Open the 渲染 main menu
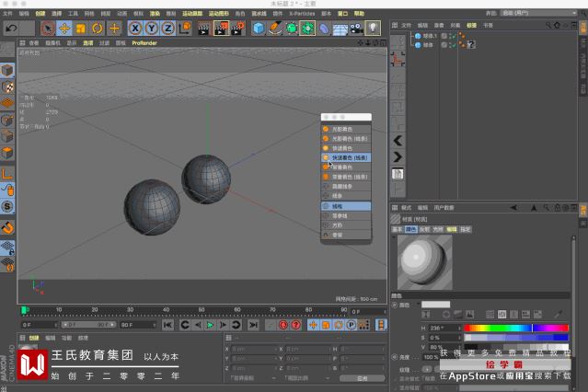This screenshot has height=392, width=588. [155, 14]
